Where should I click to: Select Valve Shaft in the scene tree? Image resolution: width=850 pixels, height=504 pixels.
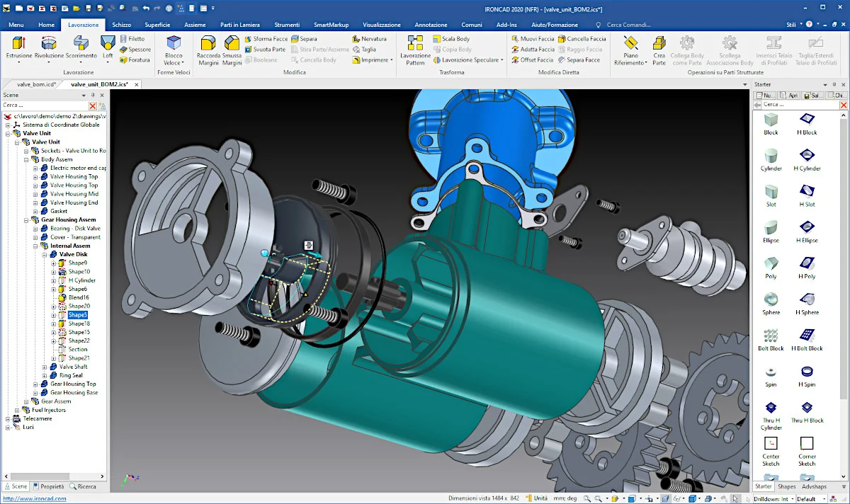coord(73,367)
